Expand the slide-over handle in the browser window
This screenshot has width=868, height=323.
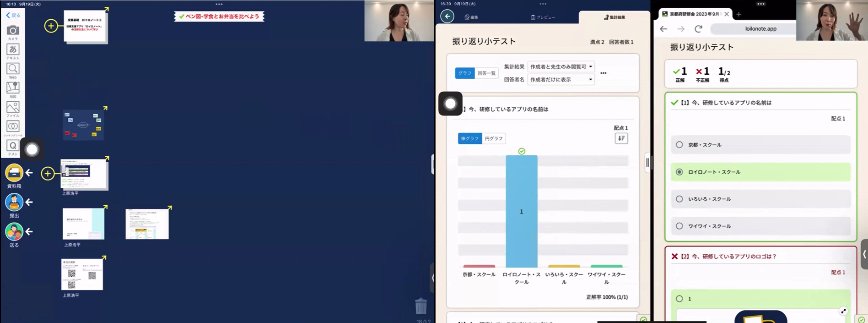(x=864, y=254)
